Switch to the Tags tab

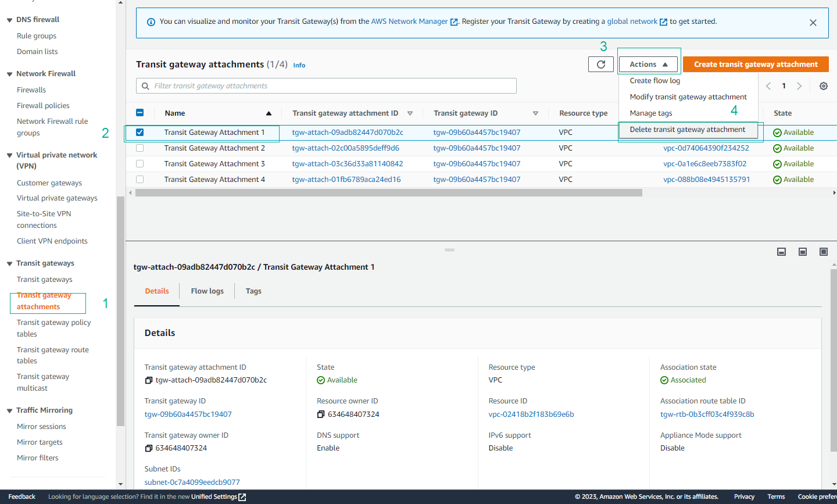(253, 291)
